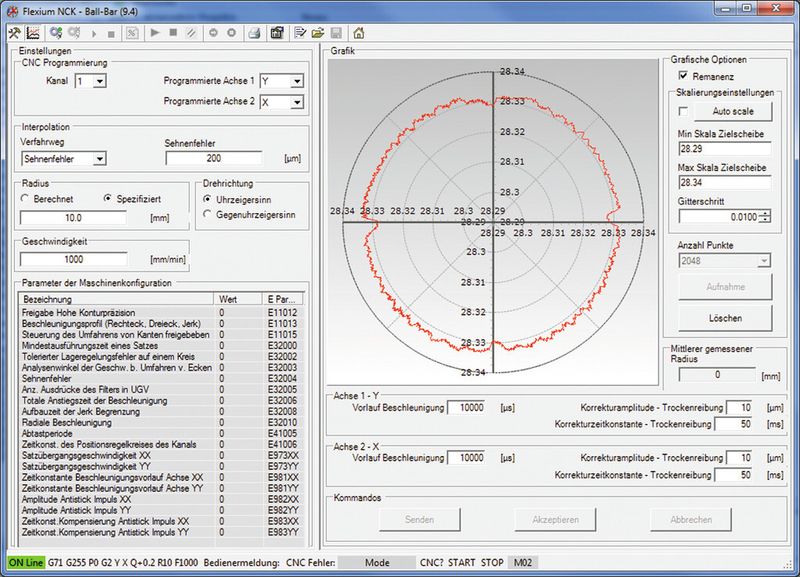Screen dimensions: 800x577
Task: Click the Mittlerer gemessener Radius field
Action: coord(717,375)
